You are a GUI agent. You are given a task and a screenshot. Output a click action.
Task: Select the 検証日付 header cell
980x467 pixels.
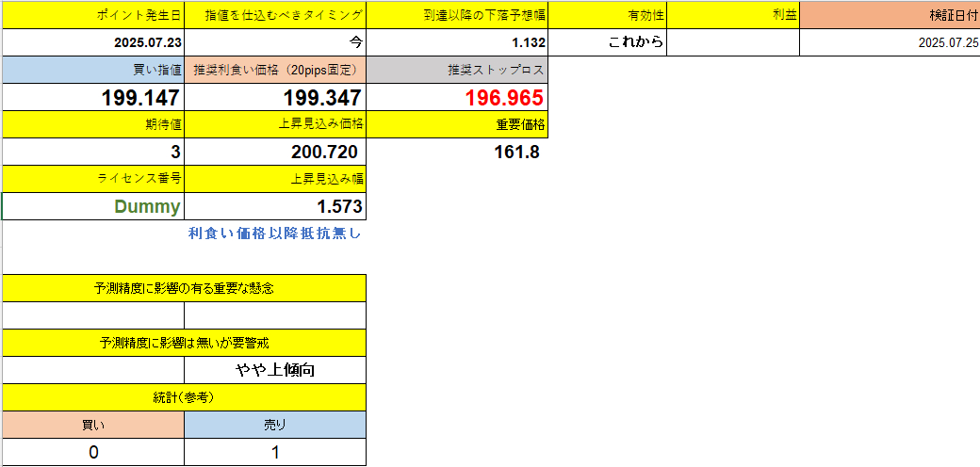890,15
